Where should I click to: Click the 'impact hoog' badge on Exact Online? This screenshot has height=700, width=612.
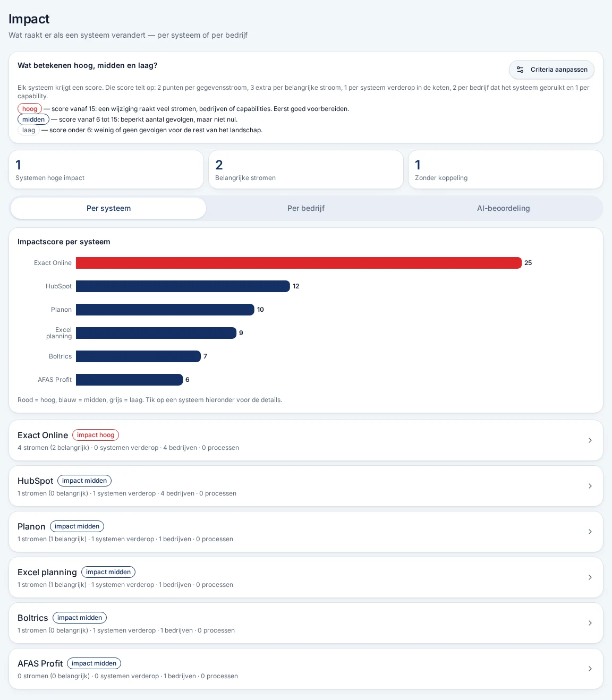pyautogui.click(x=96, y=435)
